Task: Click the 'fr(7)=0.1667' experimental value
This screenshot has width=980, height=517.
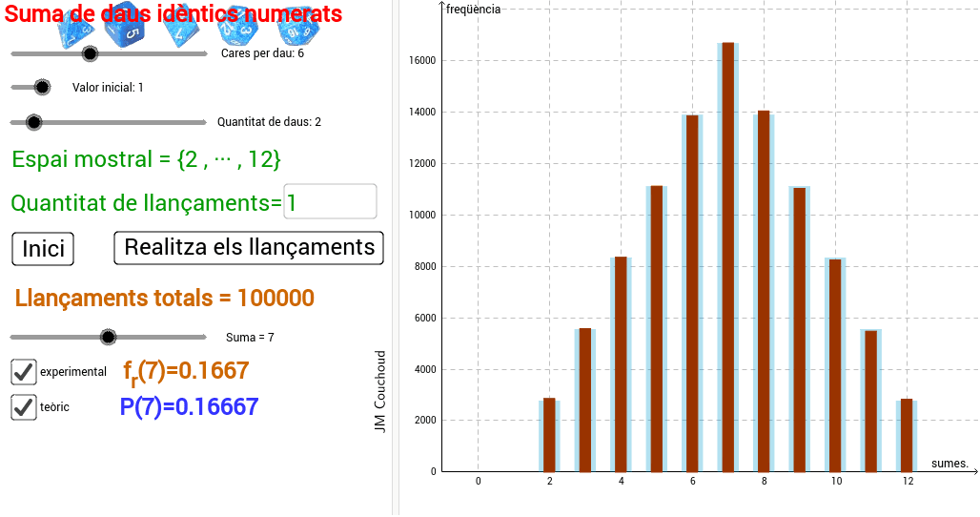Action: [x=186, y=372]
